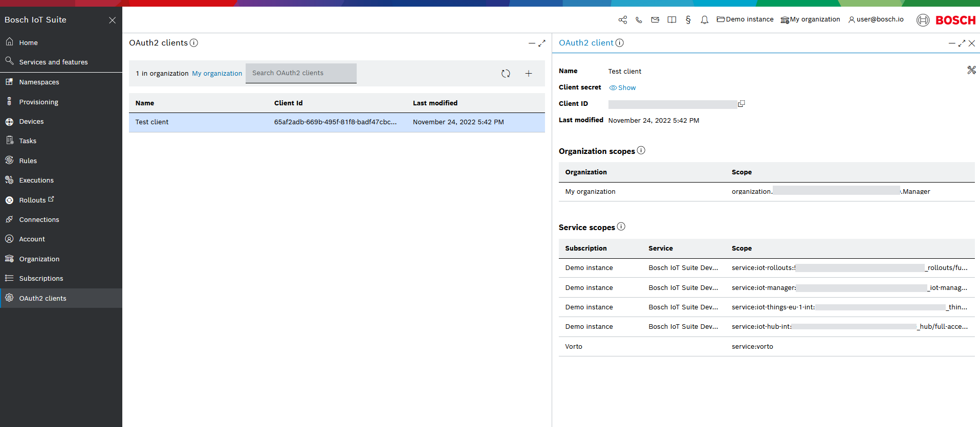Viewport: 980px width, 427px height.
Task: Open Subscriptions in sidebar
Action: [61, 278]
